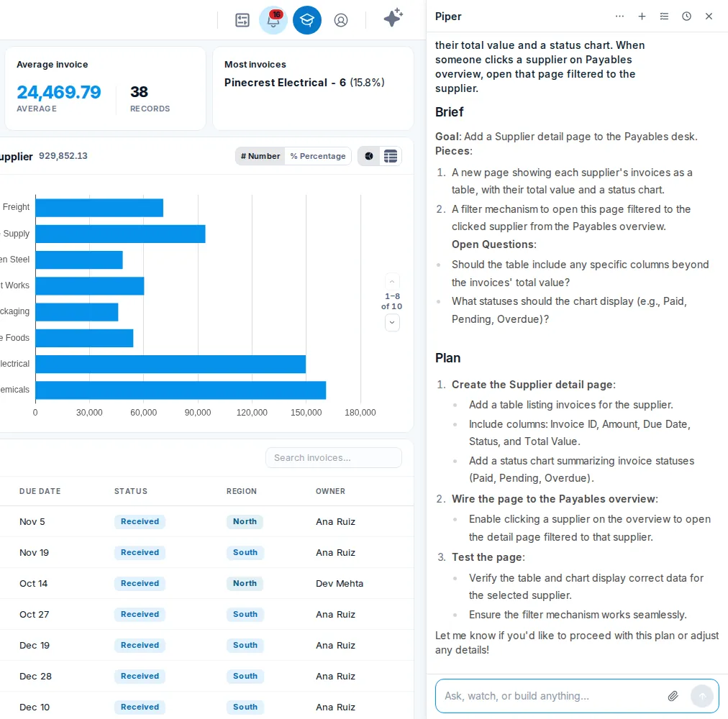
Task: Sort by the OWNER column header
Action: pyautogui.click(x=331, y=491)
